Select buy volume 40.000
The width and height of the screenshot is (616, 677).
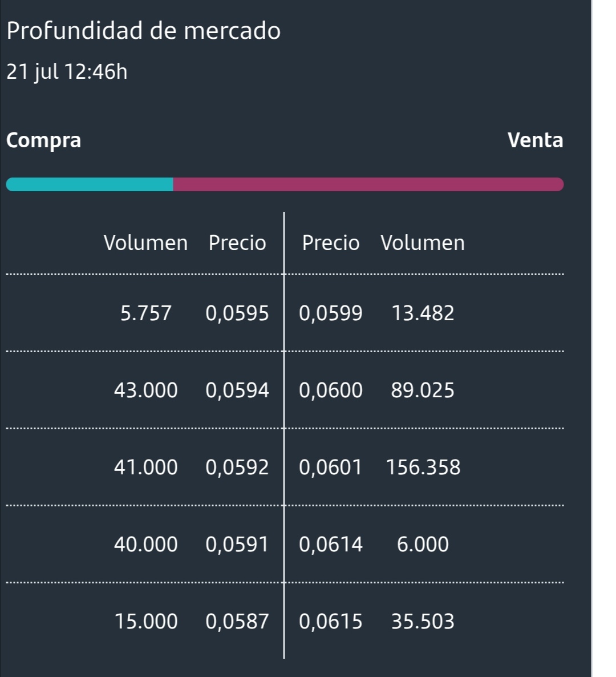[146, 545]
